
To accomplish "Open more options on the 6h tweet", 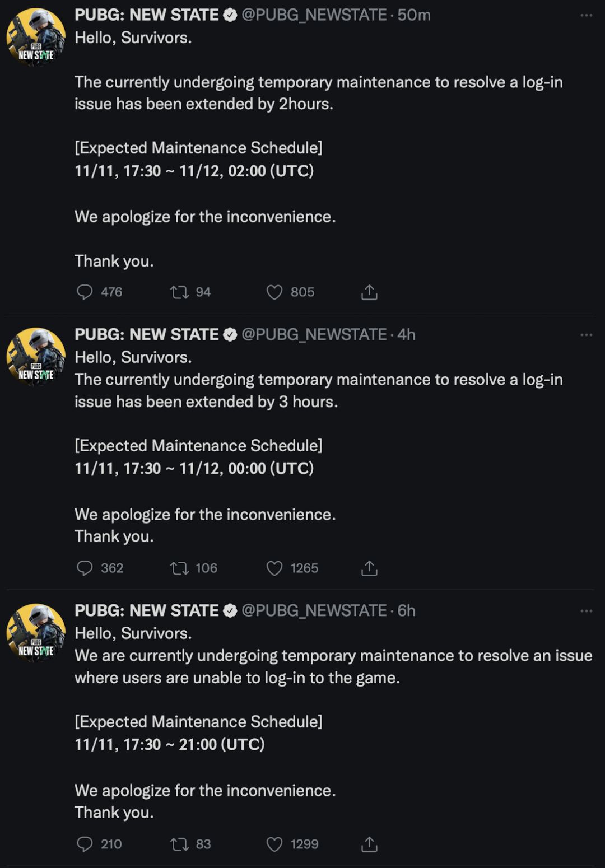I will pyautogui.click(x=586, y=611).
